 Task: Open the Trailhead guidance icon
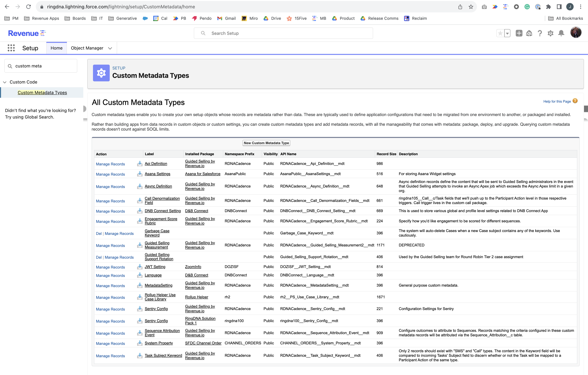pos(529,33)
